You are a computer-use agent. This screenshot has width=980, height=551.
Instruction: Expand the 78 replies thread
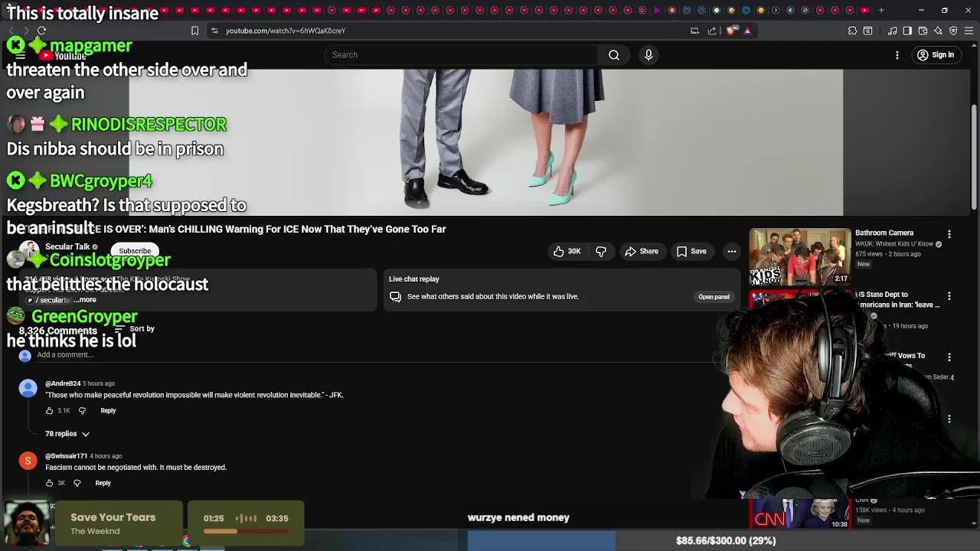[x=67, y=434]
